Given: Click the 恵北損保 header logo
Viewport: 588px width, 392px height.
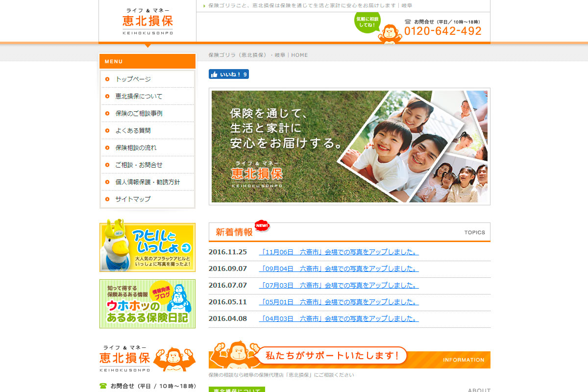Looking at the screenshot, I should point(147,21).
